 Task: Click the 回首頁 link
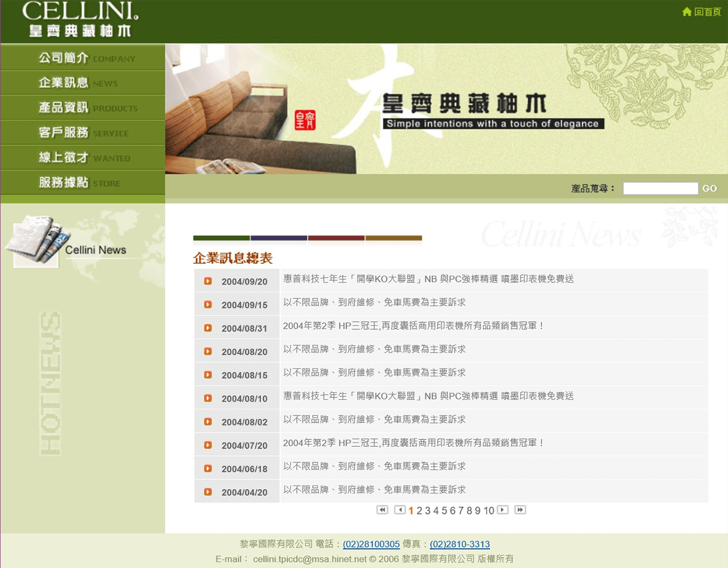click(708, 11)
